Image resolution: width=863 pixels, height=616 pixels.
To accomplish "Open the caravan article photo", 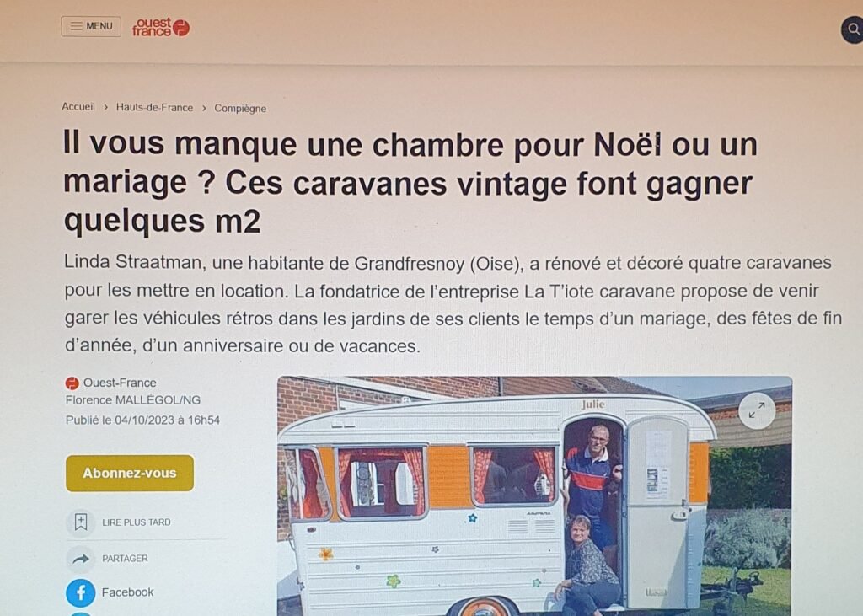I will point(534,496).
